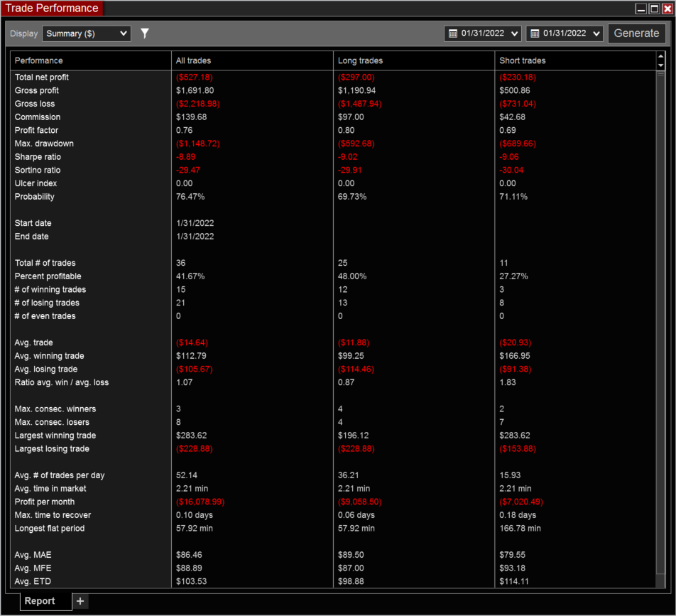Click the Avg. trade row label
The image size is (676, 616).
click(x=33, y=342)
